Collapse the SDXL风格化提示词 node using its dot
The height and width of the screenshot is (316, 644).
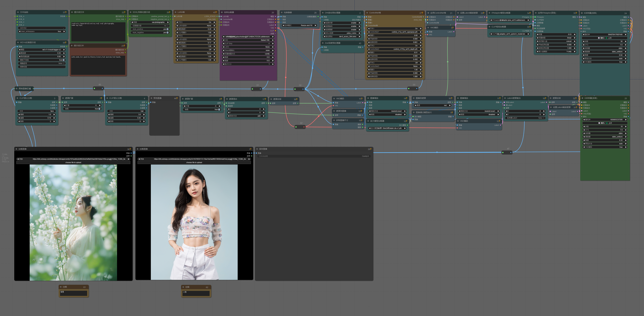130,12
